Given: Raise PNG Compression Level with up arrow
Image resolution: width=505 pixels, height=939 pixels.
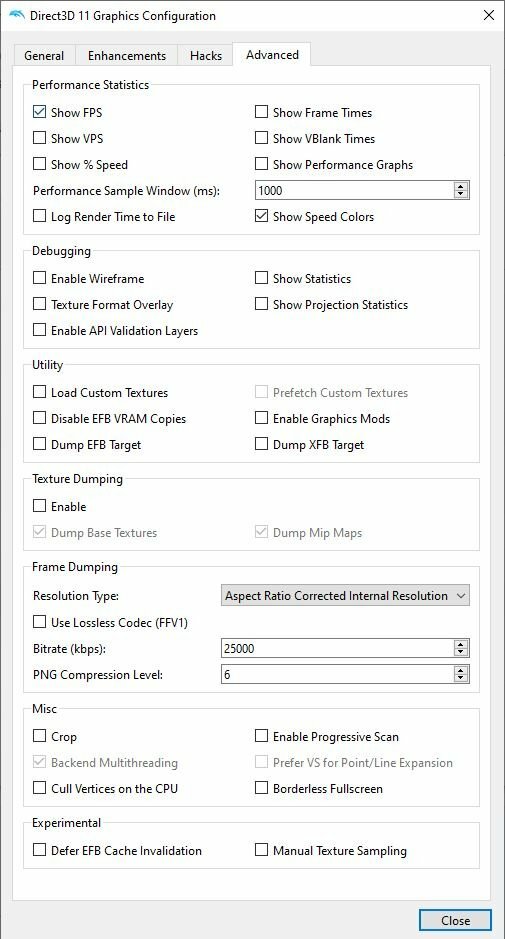Looking at the screenshot, I should [x=461, y=670].
